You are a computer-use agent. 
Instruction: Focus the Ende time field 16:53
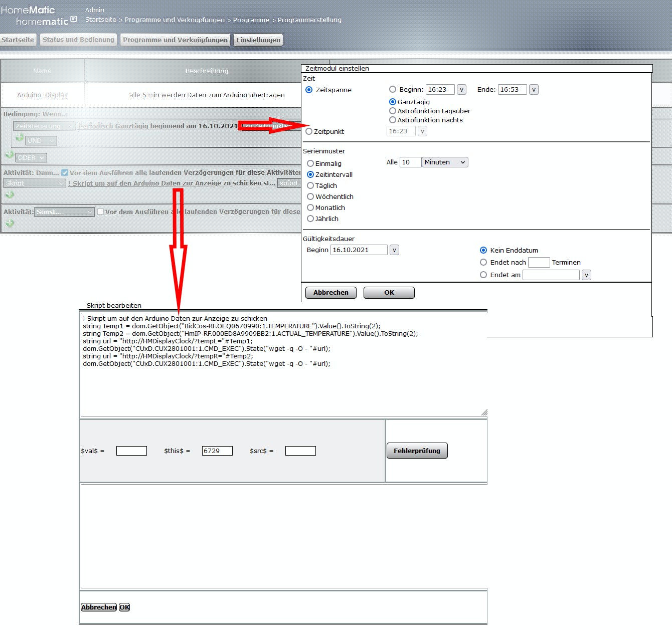click(513, 90)
